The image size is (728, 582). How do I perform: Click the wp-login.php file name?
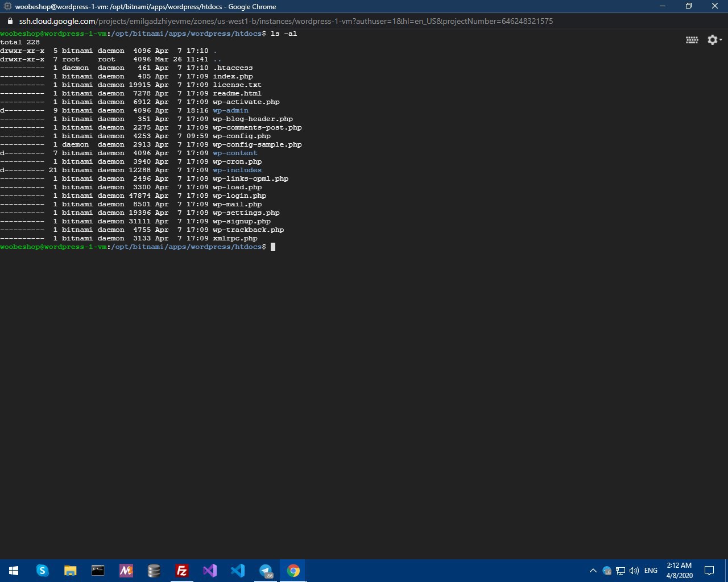tap(240, 196)
